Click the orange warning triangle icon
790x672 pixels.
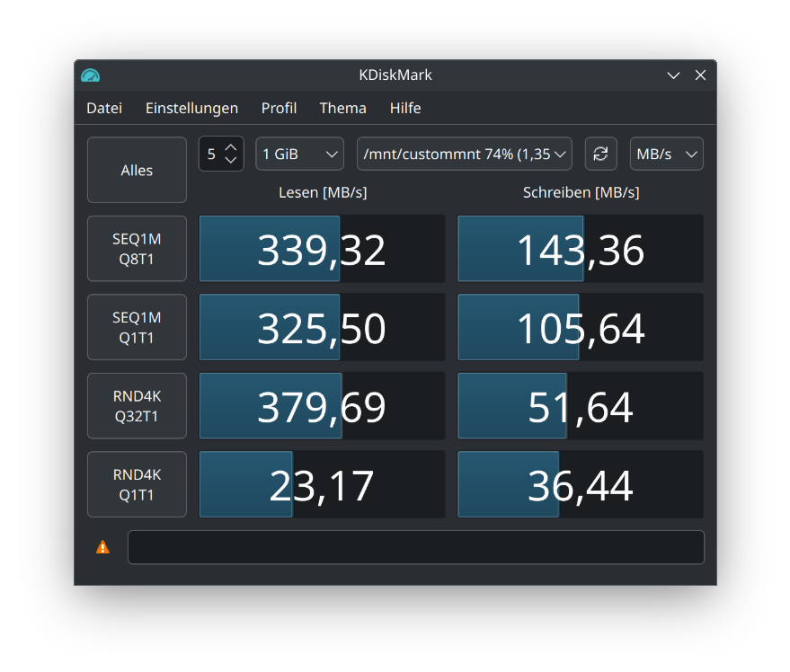click(102, 546)
